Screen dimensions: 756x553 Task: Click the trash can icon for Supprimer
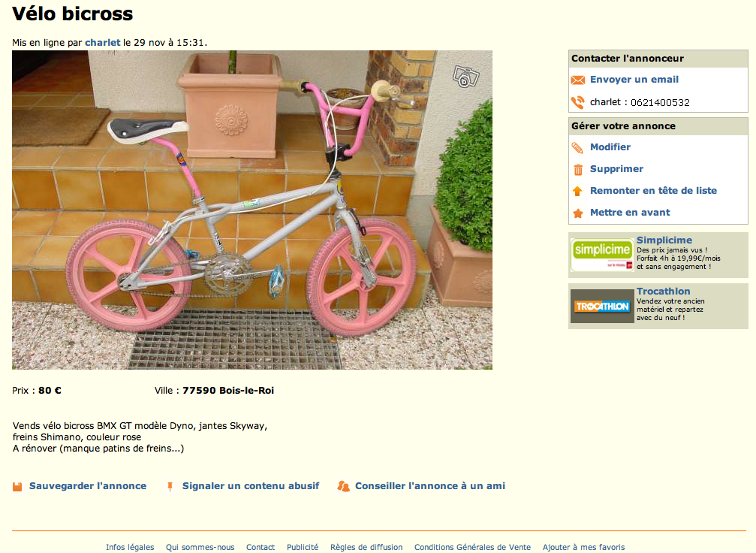tap(578, 169)
